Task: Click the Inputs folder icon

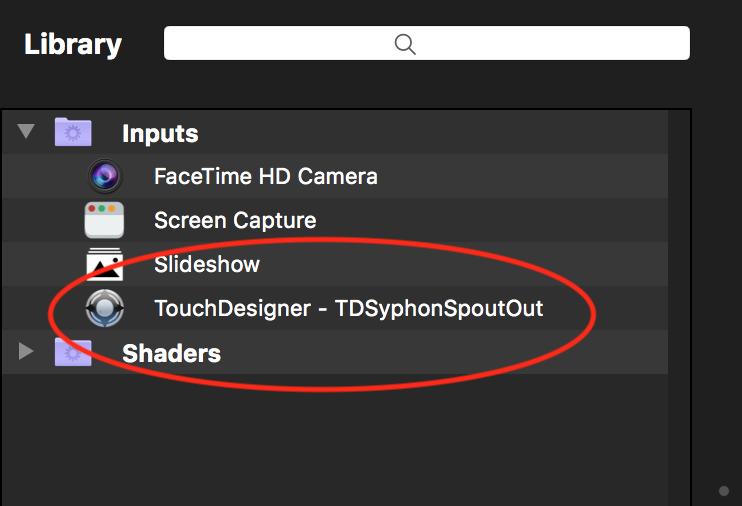Action: point(73,133)
